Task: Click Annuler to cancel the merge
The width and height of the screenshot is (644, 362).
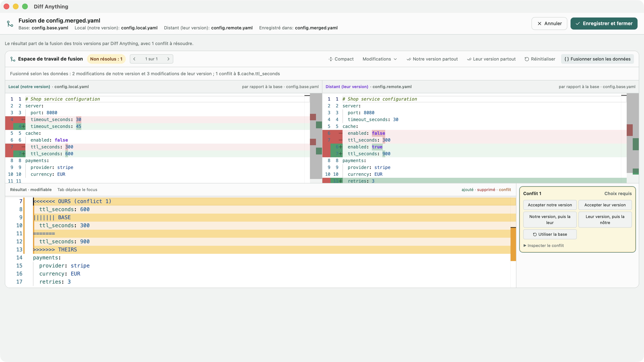Action: (549, 24)
